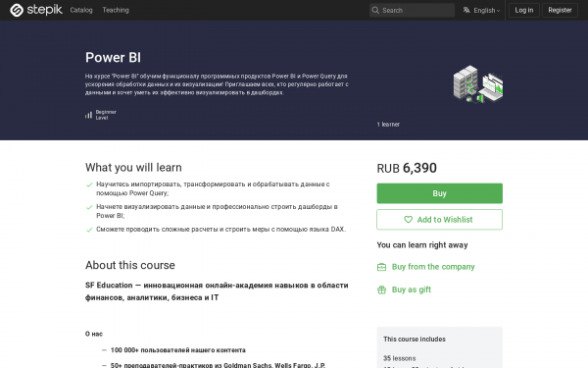The image size is (588, 368).
Task: Focus the Search input field
Action: point(413,10)
